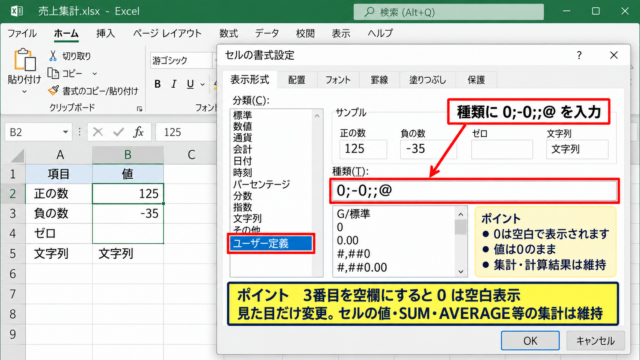This screenshot has width=640, height=360.
Task: Click the OK button
Action: [x=530, y=340]
